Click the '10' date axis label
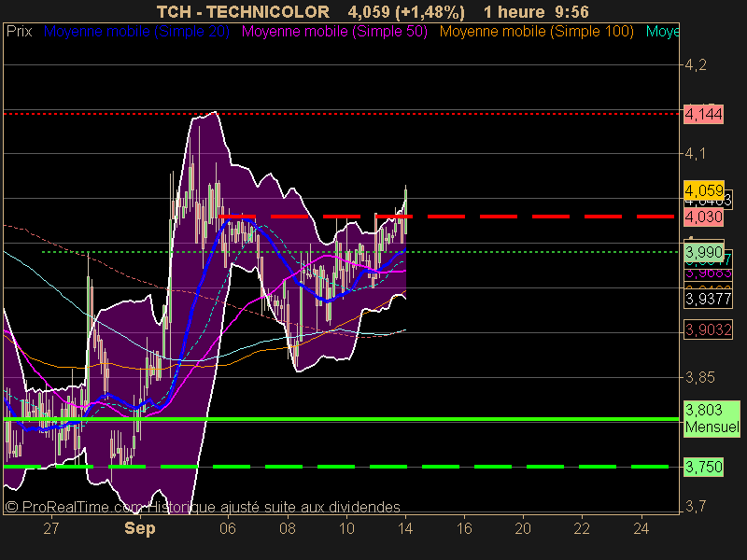747x560 pixels. (346, 528)
